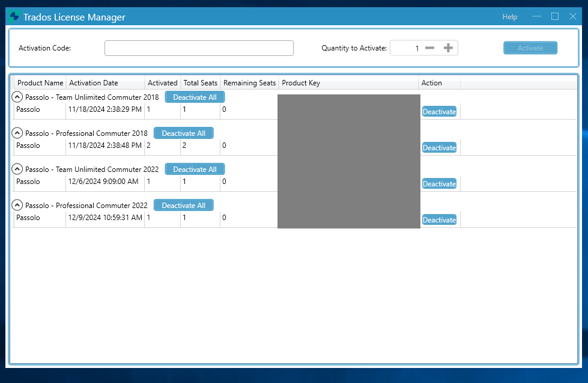588x383 pixels.
Task: Click Activated value 2 in Professional 2018 row
Action: 148,146
